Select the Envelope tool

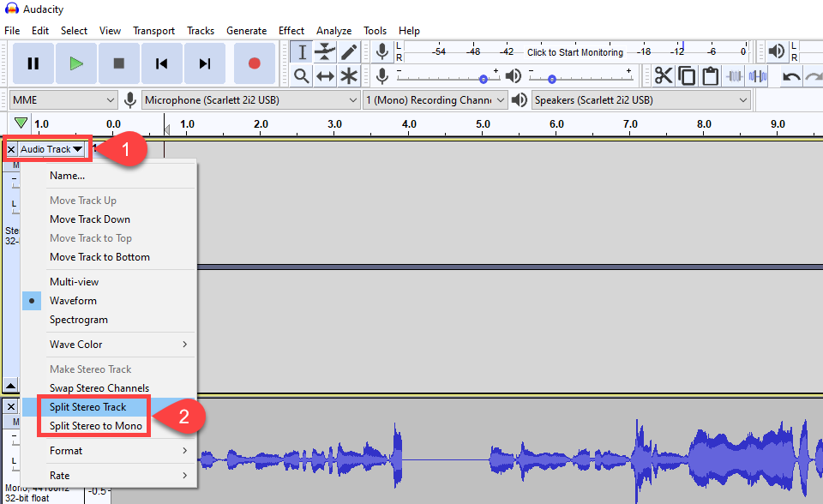(325, 51)
